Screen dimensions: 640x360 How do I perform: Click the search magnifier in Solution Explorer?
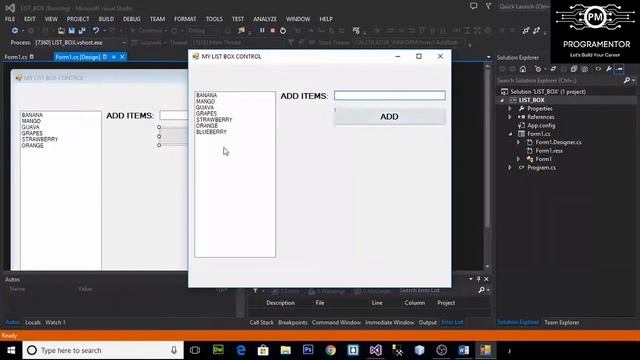pos(627,80)
